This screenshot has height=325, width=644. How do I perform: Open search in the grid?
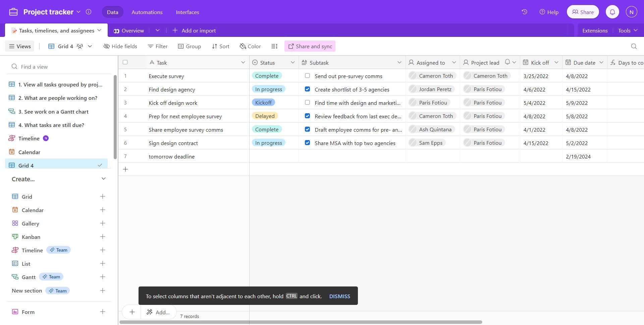point(634,46)
